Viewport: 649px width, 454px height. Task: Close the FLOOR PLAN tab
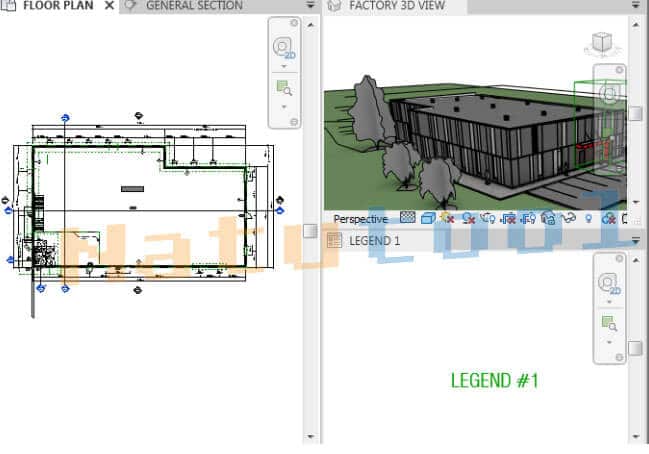tap(109, 6)
